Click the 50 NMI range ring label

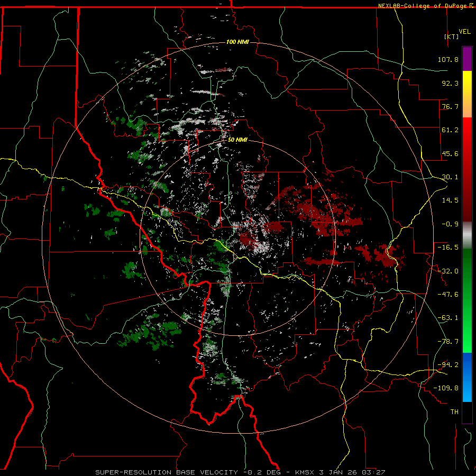click(x=237, y=140)
